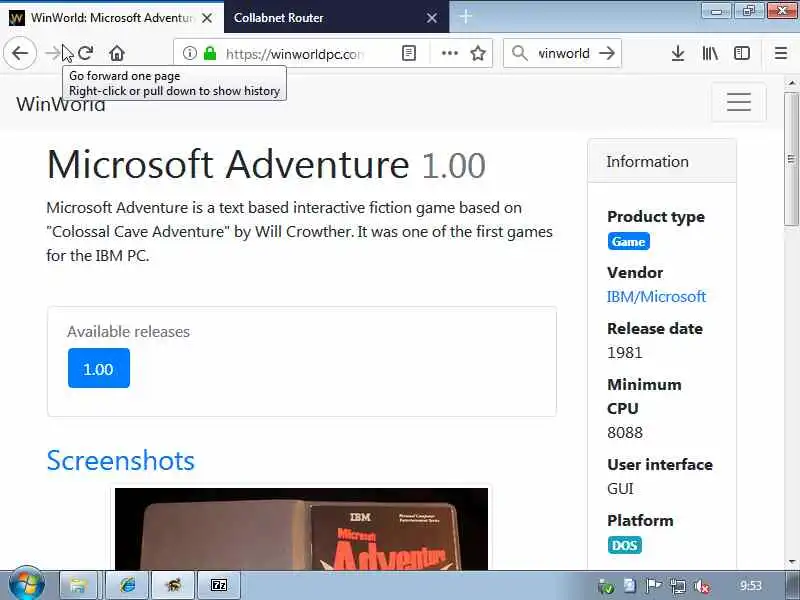Image resolution: width=800 pixels, height=600 pixels.
Task: Submit the winworld search arrow
Action: (607, 53)
